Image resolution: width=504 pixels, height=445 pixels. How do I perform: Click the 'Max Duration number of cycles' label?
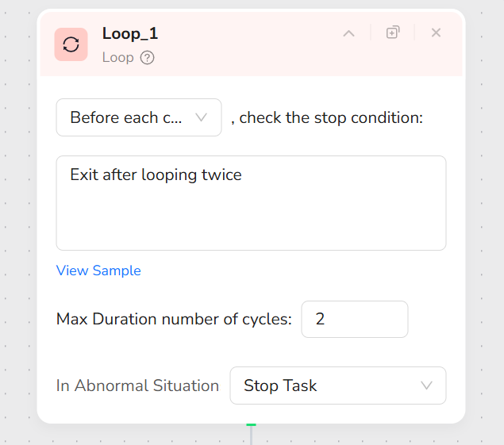(174, 320)
